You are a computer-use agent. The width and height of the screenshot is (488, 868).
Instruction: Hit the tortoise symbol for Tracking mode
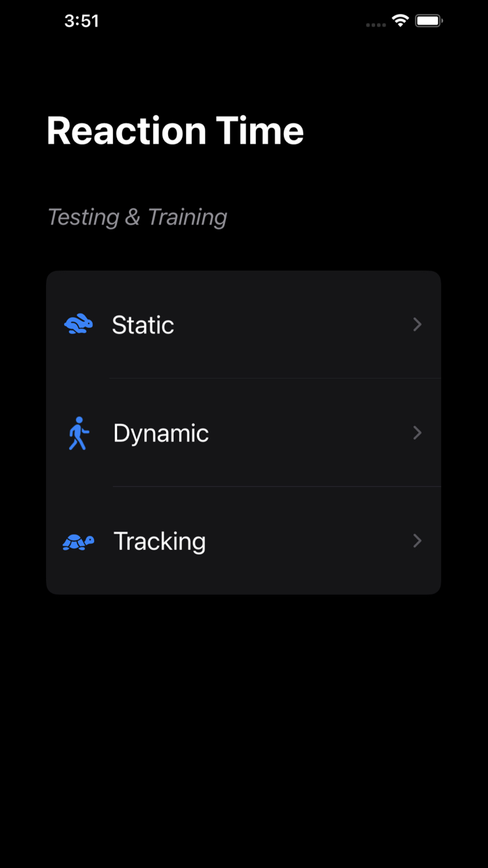78,541
